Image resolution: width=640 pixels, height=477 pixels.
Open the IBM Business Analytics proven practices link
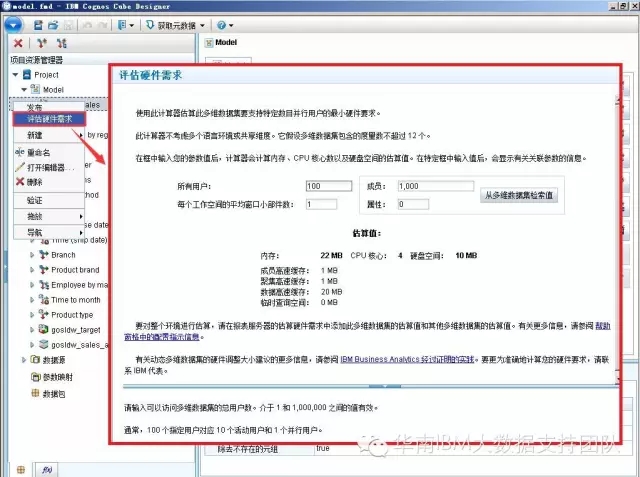pos(407,359)
